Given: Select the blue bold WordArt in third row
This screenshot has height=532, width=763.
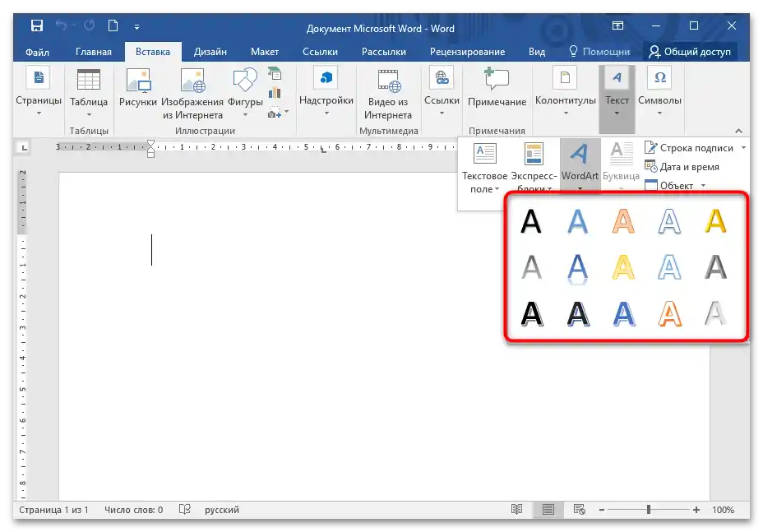Looking at the screenshot, I should 624,313.
